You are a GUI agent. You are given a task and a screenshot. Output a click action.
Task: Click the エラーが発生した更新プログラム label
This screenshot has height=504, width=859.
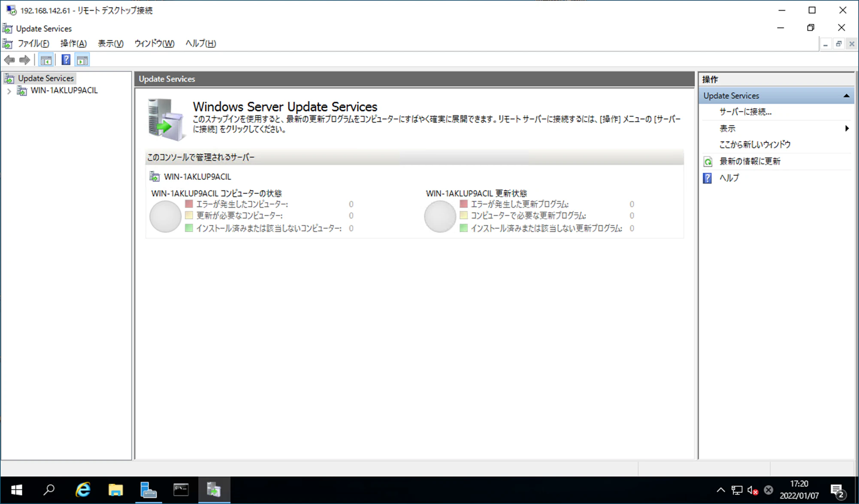click(x=520, y=204)
